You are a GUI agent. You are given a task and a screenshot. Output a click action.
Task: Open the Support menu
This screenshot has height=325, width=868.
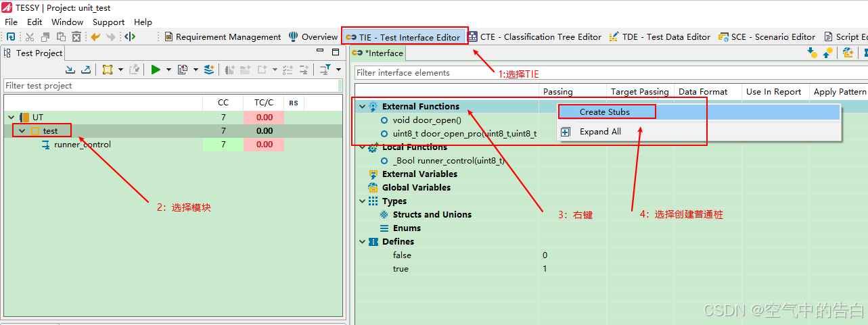[108, 22]
